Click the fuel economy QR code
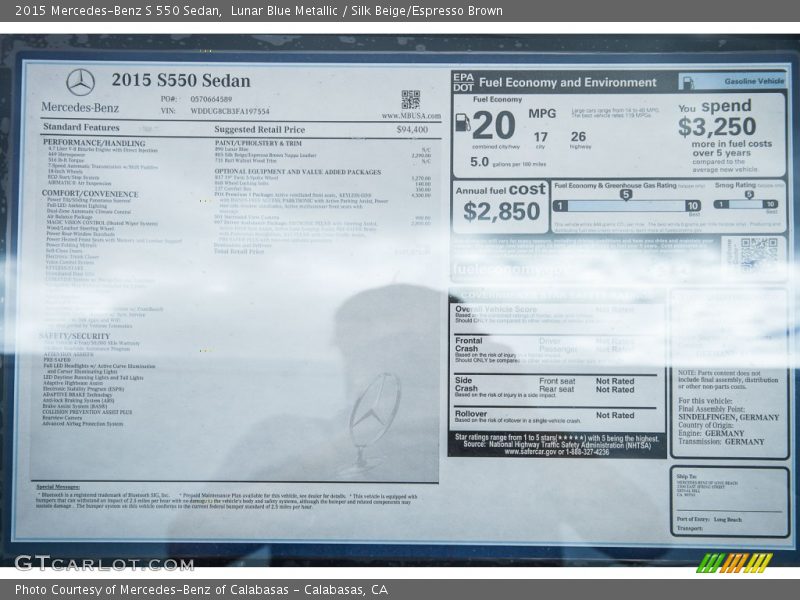Viewport: 800px width, 600px height. [759, 255]
